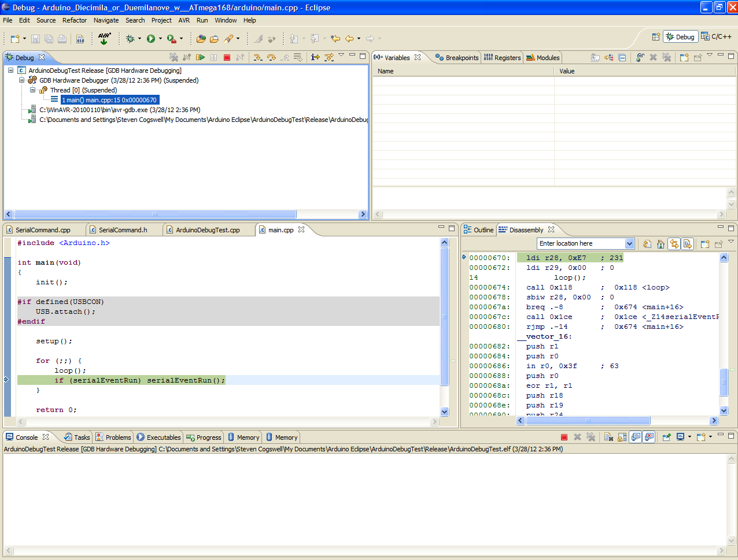The image size is (738, 560).
Task: Toggle Instruction Stepping Mode in Debug view
Action: click(x=315, y=57)
